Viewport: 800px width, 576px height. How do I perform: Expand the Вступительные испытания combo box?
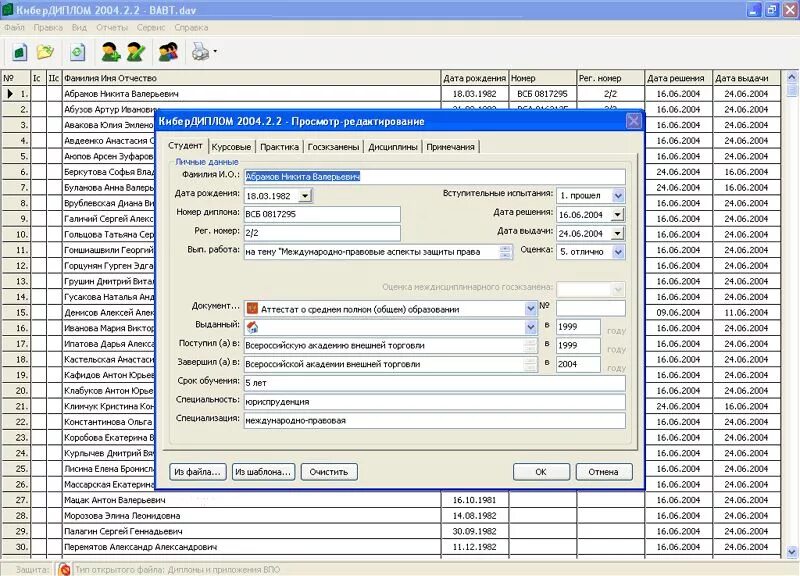618,195
